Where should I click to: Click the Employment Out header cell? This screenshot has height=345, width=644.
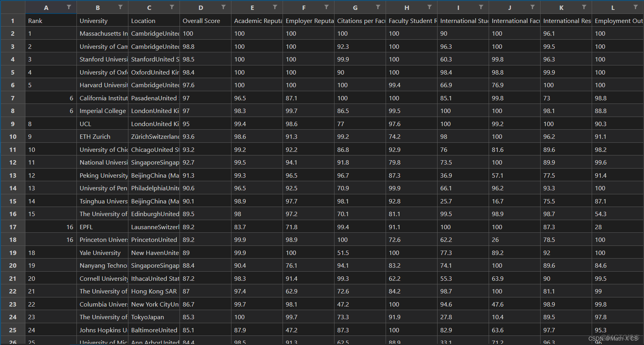(x=618, y=21)
